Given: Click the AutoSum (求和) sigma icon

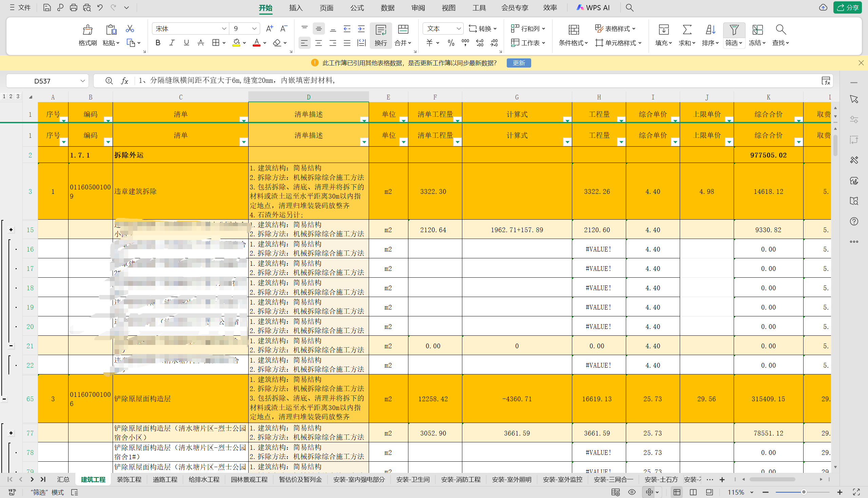Looking at the screenshot, I should point(687,30).
